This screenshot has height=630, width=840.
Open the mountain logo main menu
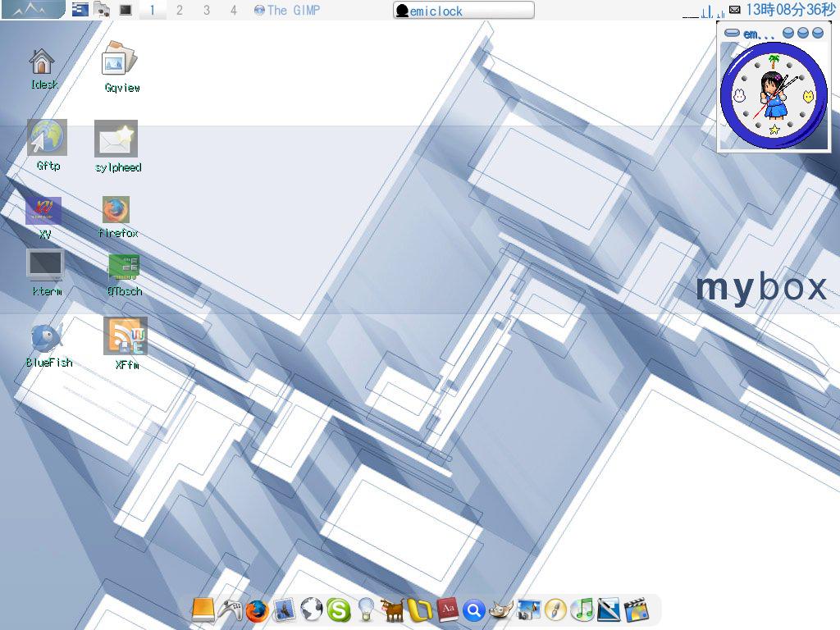click(x=33, y=10)
